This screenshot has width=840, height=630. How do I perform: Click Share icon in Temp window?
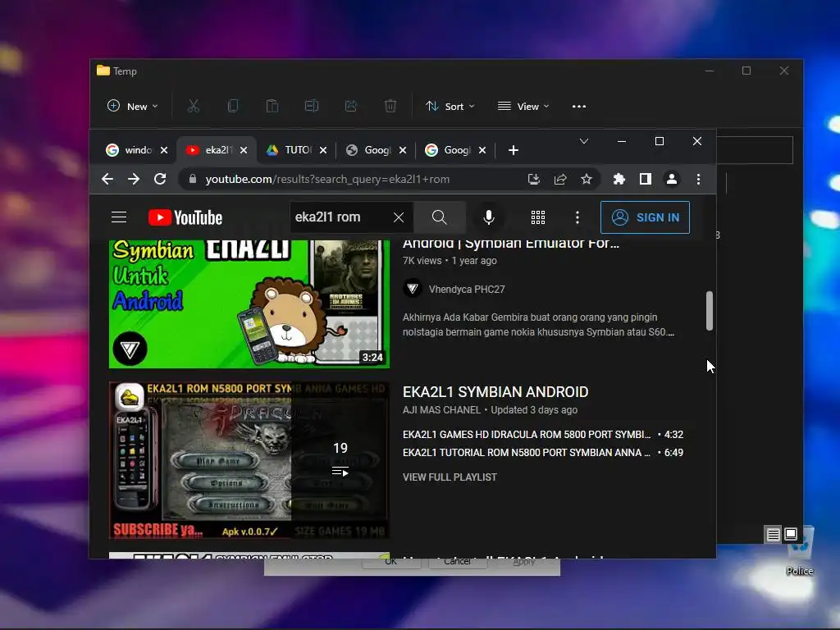click(351, 106)
